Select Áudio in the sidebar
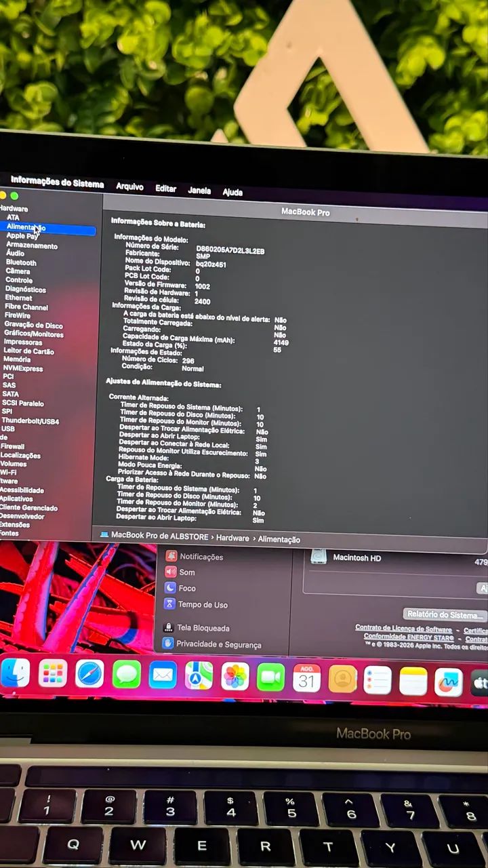The width and height of the screenshot is (488, 868). point(15,253)
